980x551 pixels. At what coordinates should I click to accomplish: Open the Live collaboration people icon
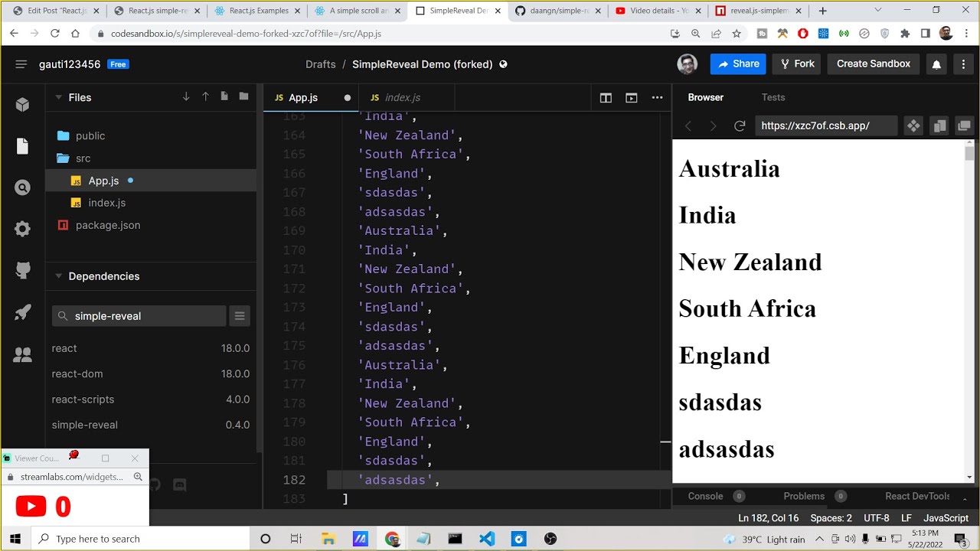click(x=22, y=354)
